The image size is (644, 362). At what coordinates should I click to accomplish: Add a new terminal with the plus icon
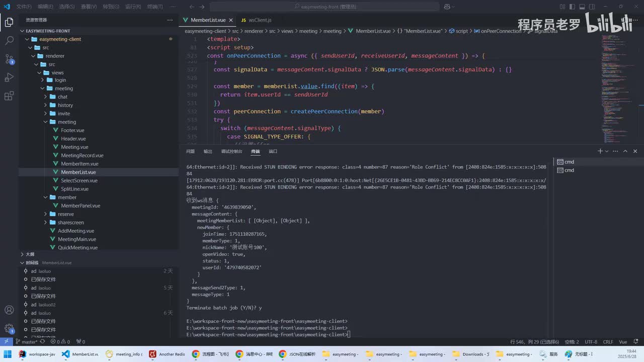[600, 151]
